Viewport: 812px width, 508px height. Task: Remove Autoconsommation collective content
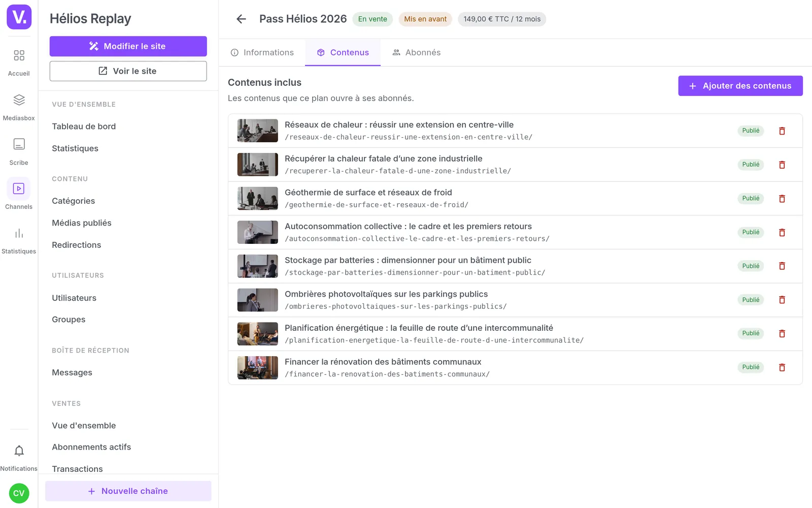click(x=782, y=232)
